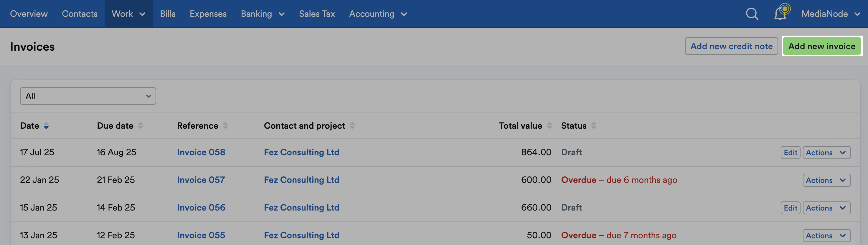
Task: Click the Overdue – due 7 months ago status
Action: click(x=619, y=235)
